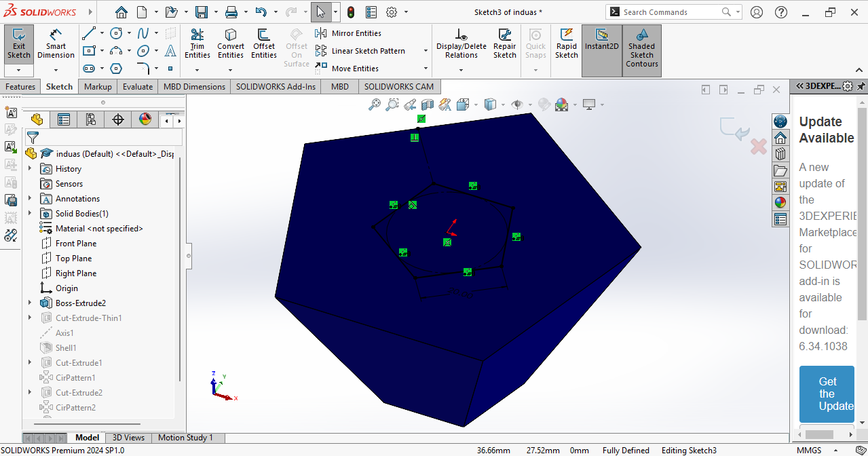Click the Print icon
The image size is (868, 456).
tap(231, 12)
